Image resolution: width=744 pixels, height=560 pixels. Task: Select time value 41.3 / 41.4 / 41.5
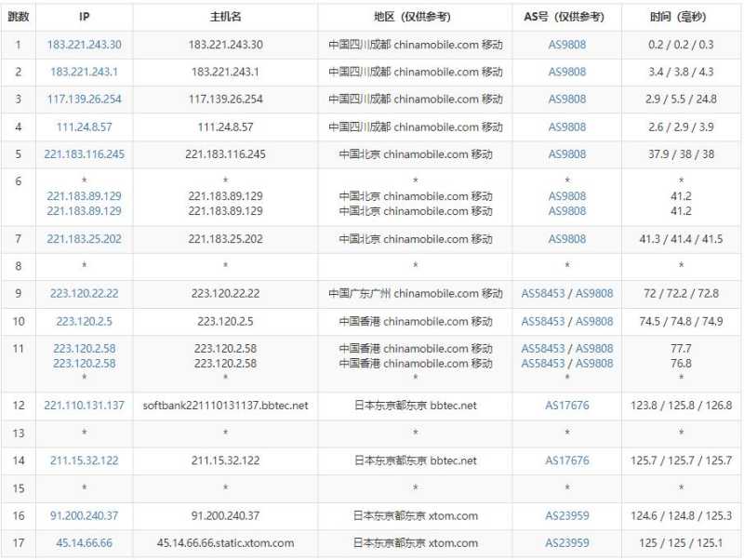(x=681, y=239)
